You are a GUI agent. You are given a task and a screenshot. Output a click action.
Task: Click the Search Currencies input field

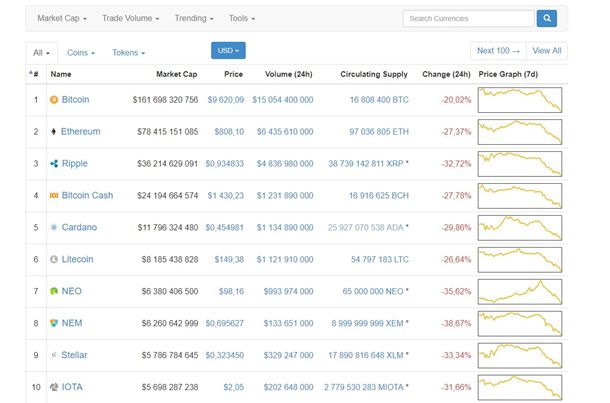[x=469, y=18]
